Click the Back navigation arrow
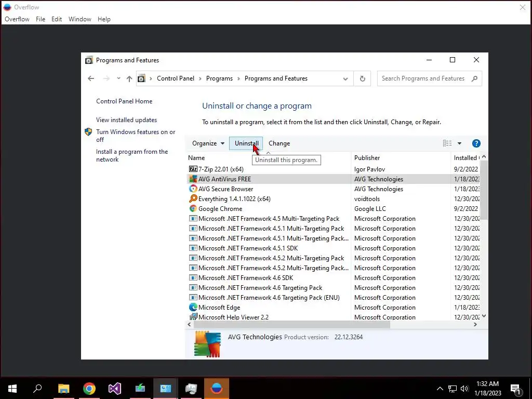 pyautogui.click(x=91, y=78)
